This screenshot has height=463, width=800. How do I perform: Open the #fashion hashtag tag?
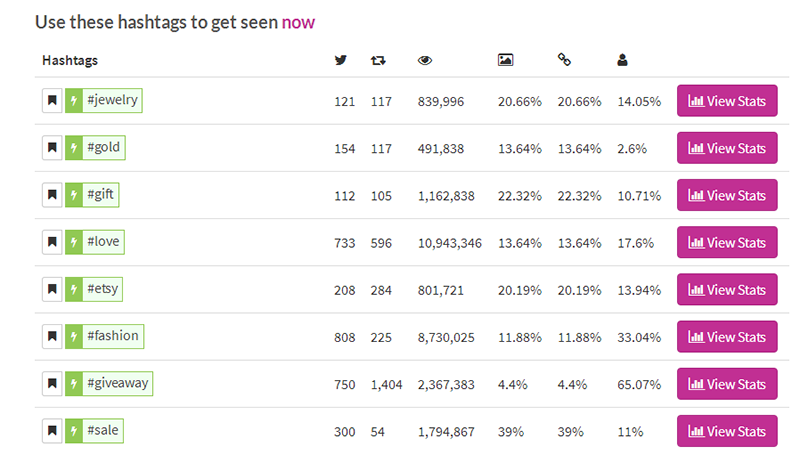pos(113,336)
